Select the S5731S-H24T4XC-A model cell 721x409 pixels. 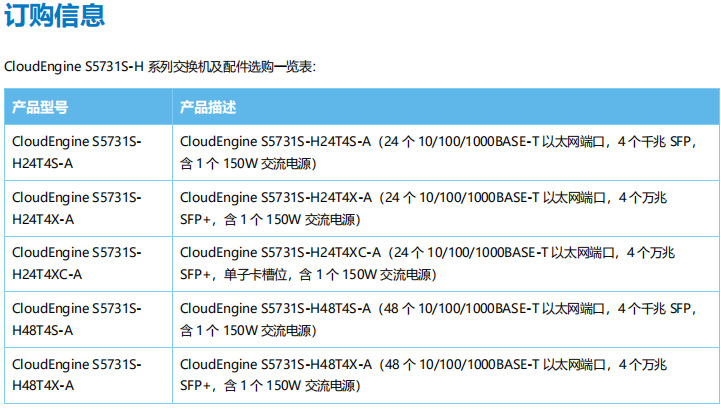pyautogui.click(x=88, y=264)
